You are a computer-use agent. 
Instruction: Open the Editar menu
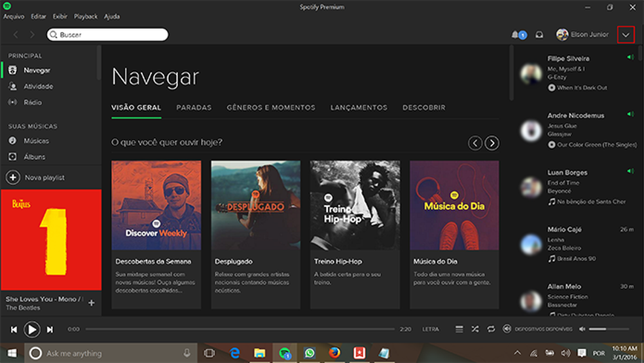[x=38, y=16]
